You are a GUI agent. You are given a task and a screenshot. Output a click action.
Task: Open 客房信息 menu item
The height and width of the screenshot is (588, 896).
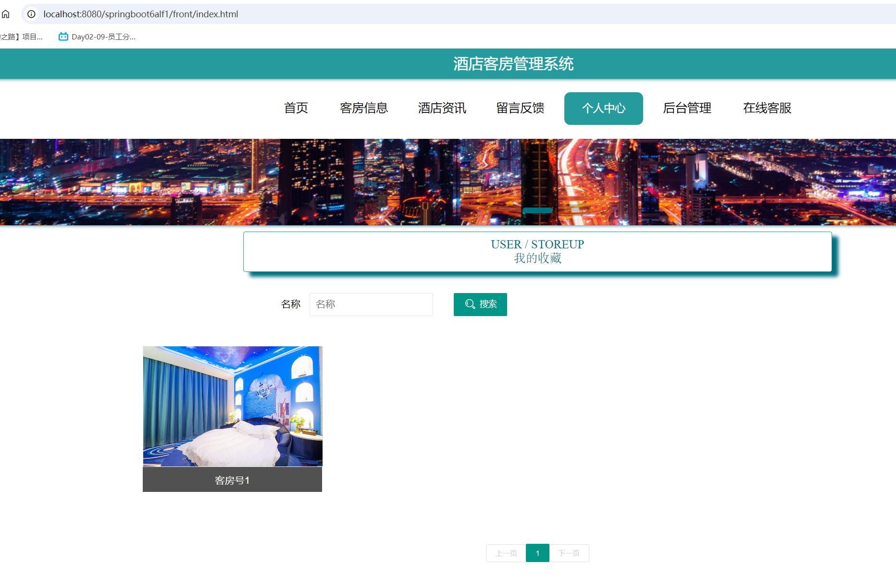click(x=364, y=108)
